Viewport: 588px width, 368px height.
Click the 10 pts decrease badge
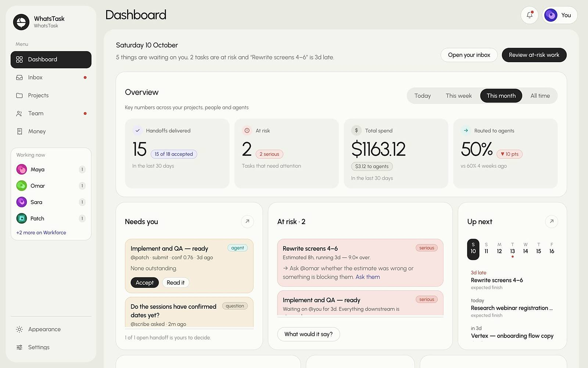[x=510, y=154]
